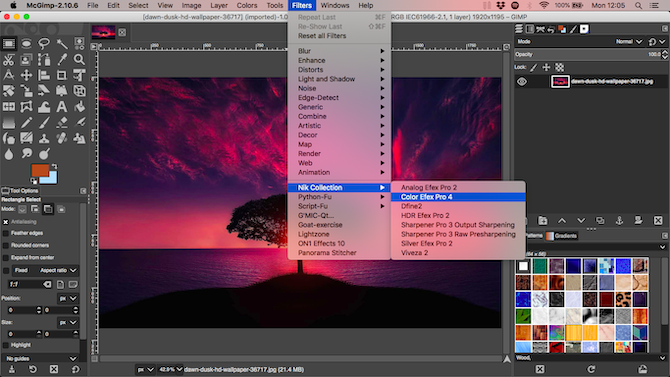Enable the Rounded corners checkbox
This screenshot has height=377, width=670.
click(6, 245)
